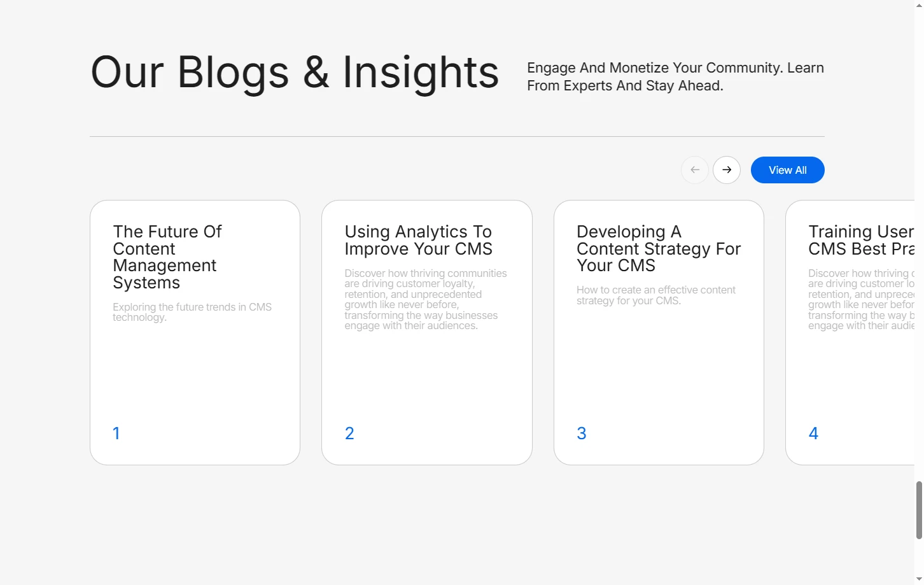This screenshot has width=924, height=585.
Task: Click the vertical scrollbar thumb
Action: coord(919,511)
